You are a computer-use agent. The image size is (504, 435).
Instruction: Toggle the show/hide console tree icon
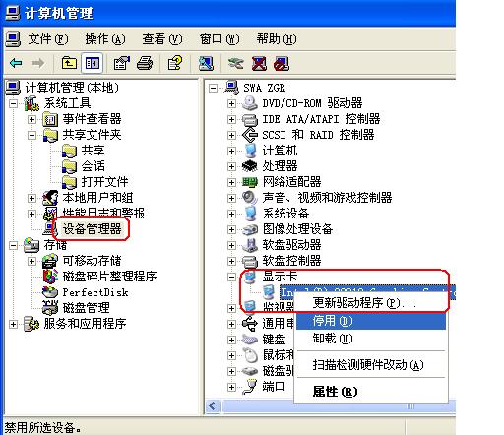click(x=93, y=63)
